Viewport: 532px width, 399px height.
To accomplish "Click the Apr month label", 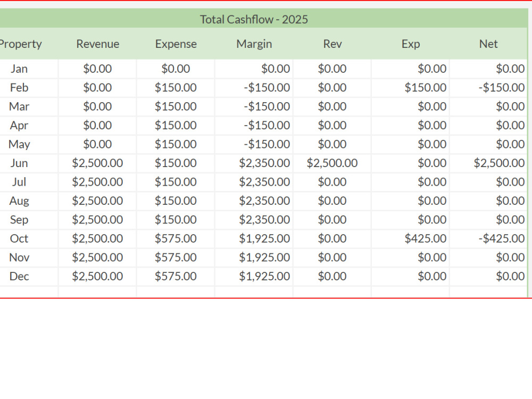I will 19,126.
